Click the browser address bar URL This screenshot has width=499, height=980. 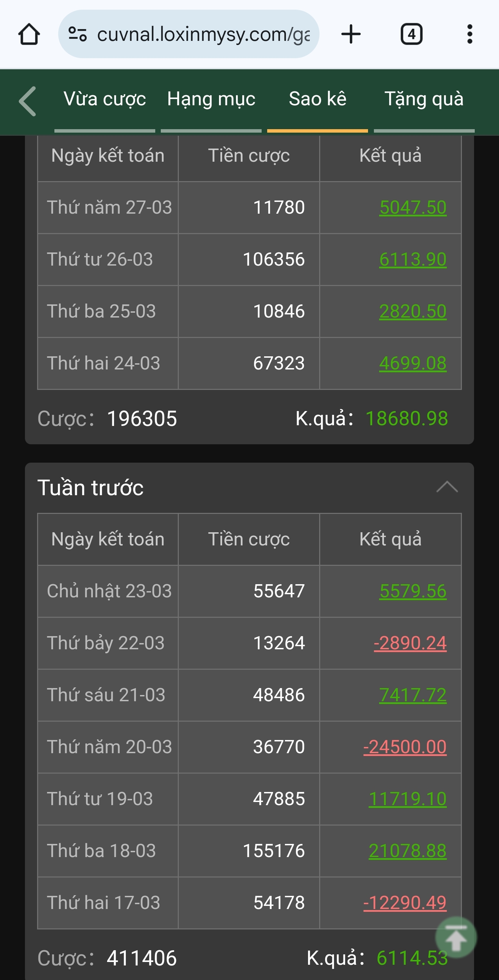[x=203, y=34]
